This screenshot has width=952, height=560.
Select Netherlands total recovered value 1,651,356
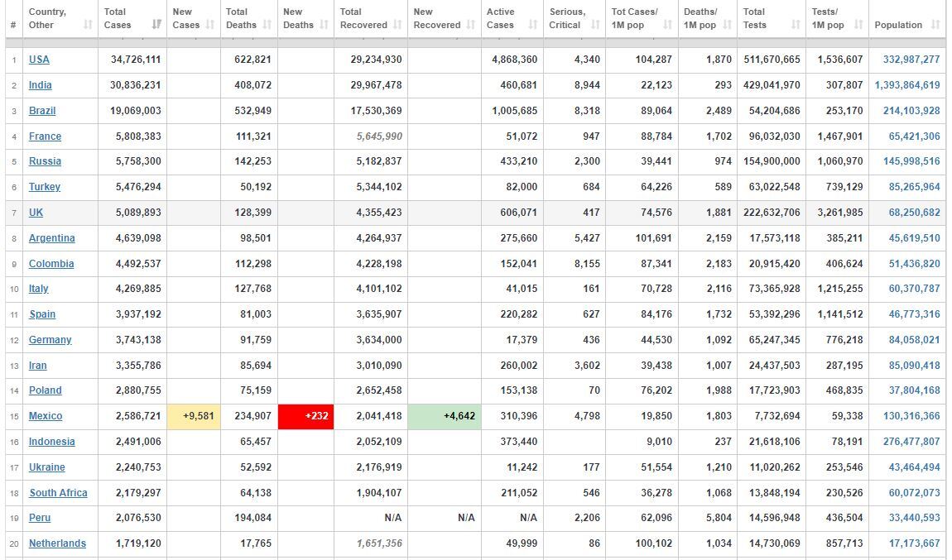click(379, 543)
